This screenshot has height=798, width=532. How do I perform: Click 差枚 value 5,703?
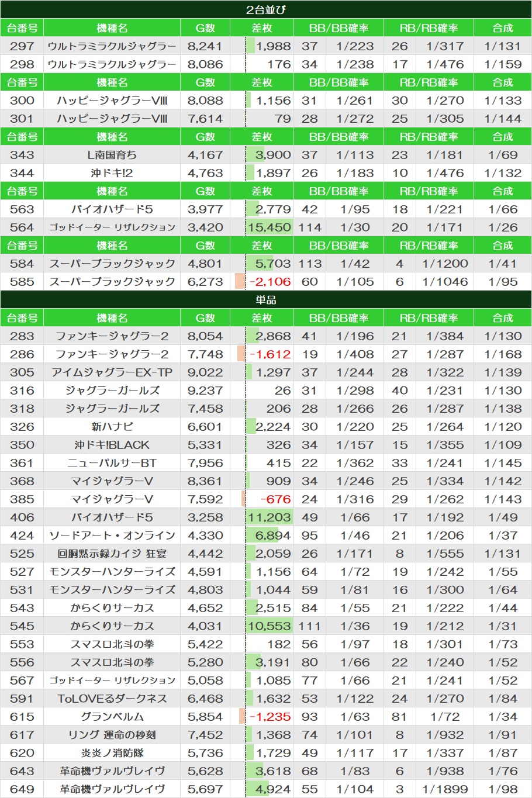coord(273,264)
